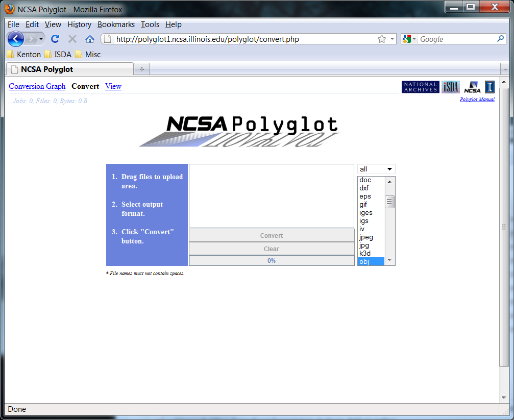Select jpeg in the output format list
The width and height of the screenshot is (514, 420).
pyautogui.click(x=371, y=237)
